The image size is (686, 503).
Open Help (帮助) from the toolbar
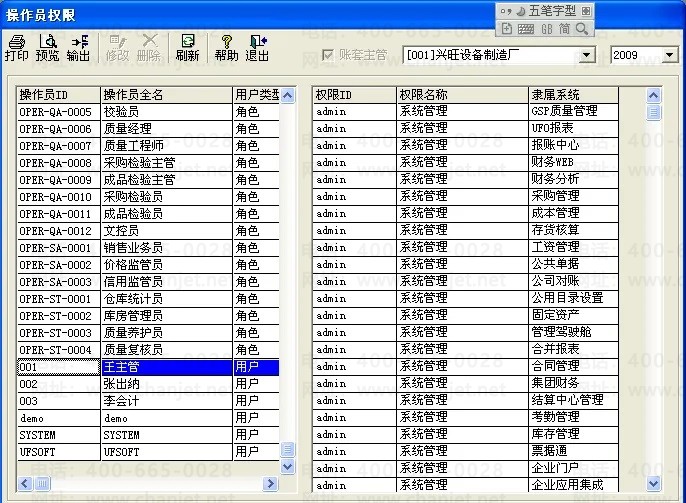pyautogui.click(x=227, y=48)
